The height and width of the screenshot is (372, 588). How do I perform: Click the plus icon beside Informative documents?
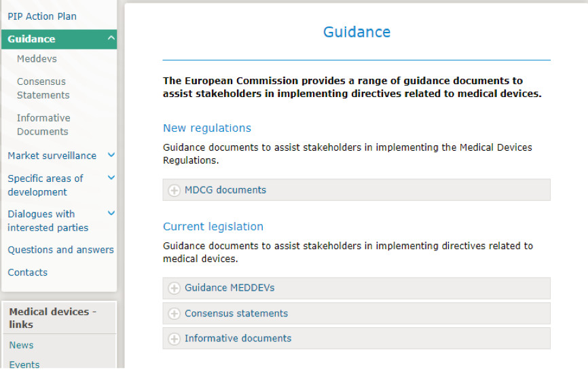pyautogui.click(x=174, y=339)
